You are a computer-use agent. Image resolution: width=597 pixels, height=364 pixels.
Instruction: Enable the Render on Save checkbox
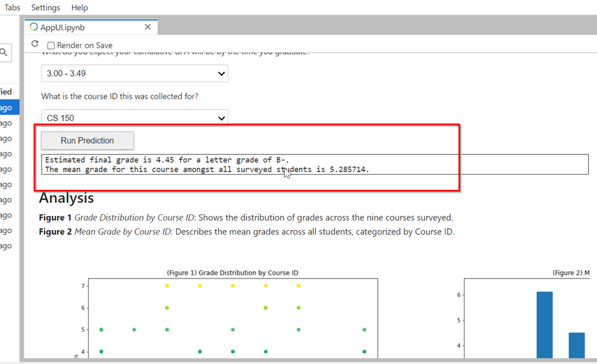point(51,46)
